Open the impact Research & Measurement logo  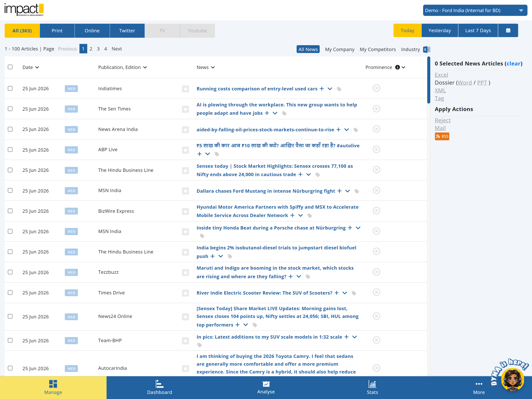tap(24, 10)
